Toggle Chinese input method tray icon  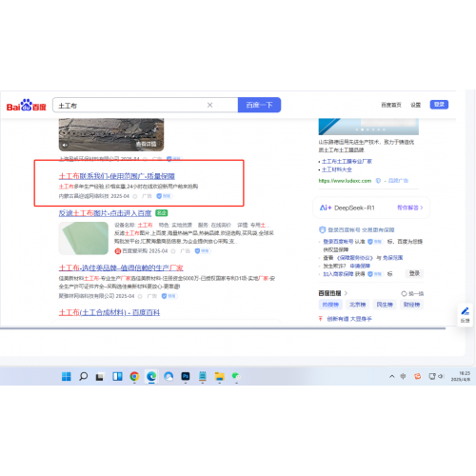tap(404, 376)
